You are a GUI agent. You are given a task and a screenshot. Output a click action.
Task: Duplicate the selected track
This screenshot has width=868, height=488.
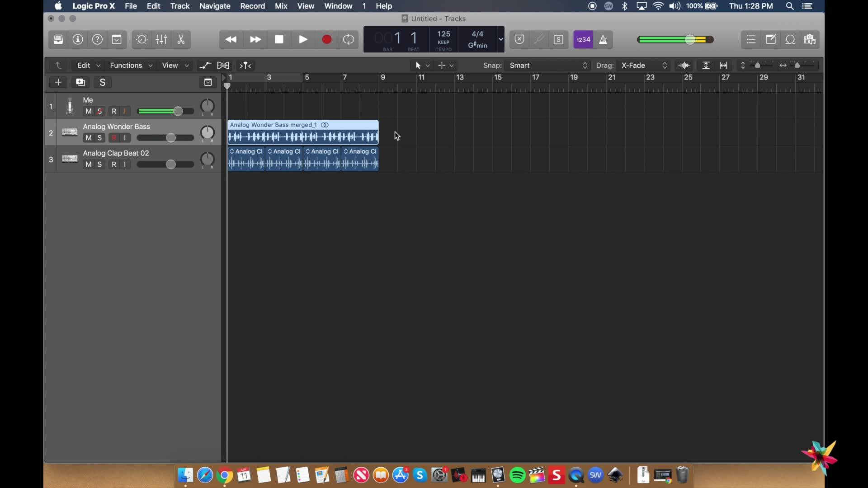pyautogui.click(x=80, y=82)
